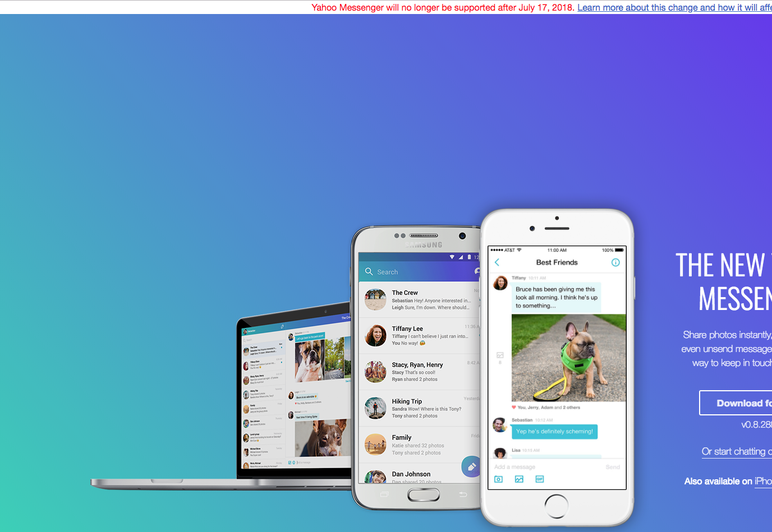Tap the GIF icon in the chat toolbar
Screen dimensions: 772x532
point(540,479)
